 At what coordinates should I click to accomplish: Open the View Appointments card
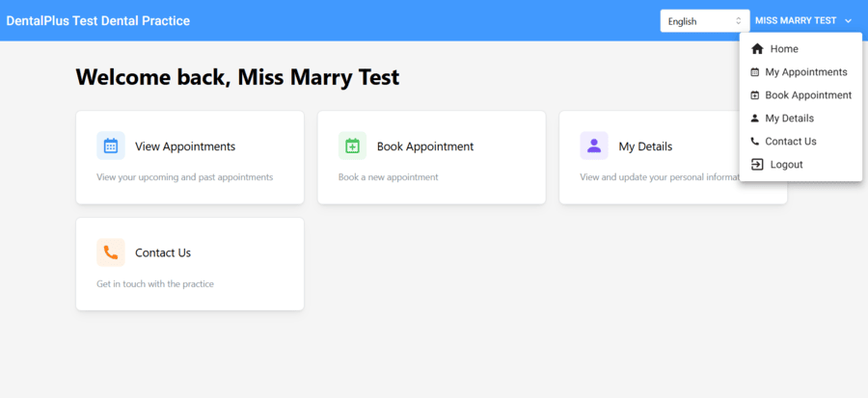click(x=190, y=157)
